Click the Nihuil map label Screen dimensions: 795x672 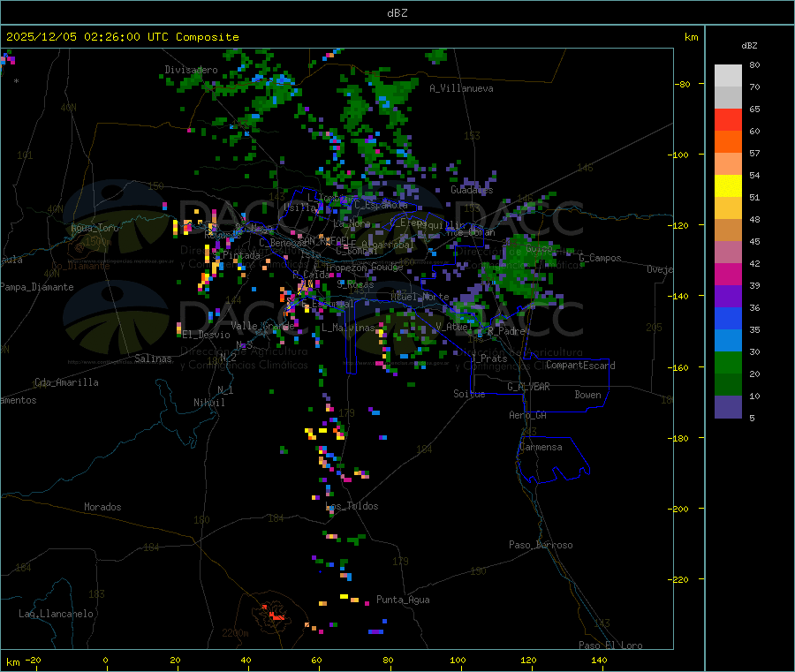click(208, 403)
